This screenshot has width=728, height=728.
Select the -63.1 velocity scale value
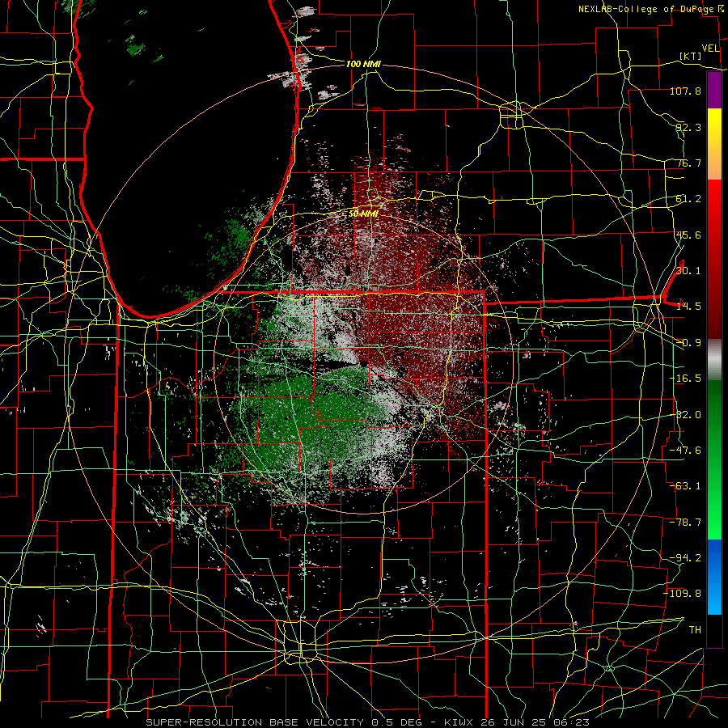point(685,486)
